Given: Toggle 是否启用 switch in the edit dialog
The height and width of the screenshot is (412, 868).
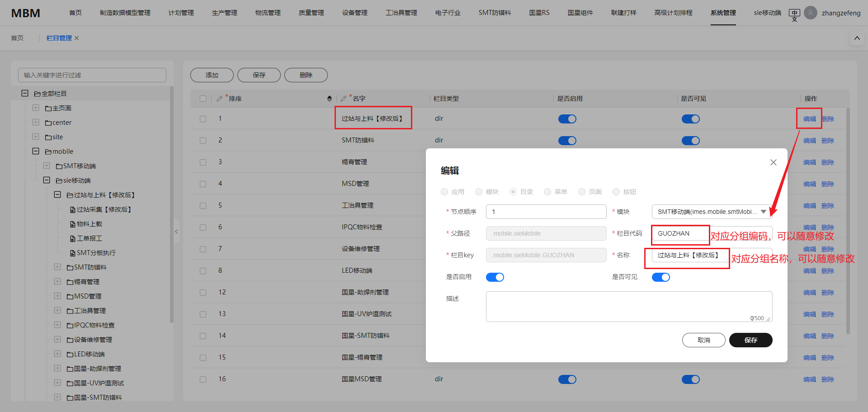Looking at the screenshot, I should coord(495,277).
